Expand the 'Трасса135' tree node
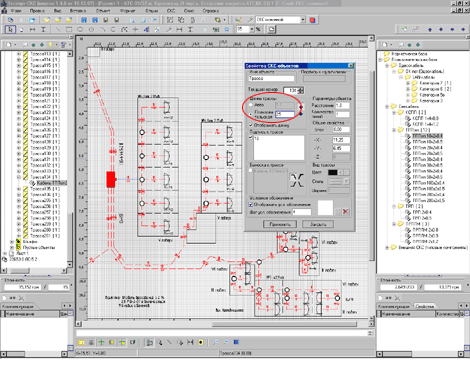This screenshot has width=470, height=367. (x=19, y=189)
